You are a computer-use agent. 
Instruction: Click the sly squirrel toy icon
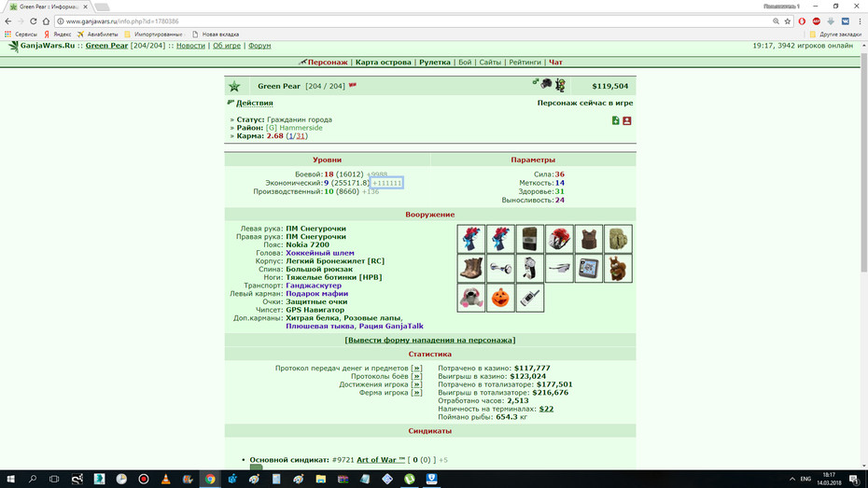point(618,269)
